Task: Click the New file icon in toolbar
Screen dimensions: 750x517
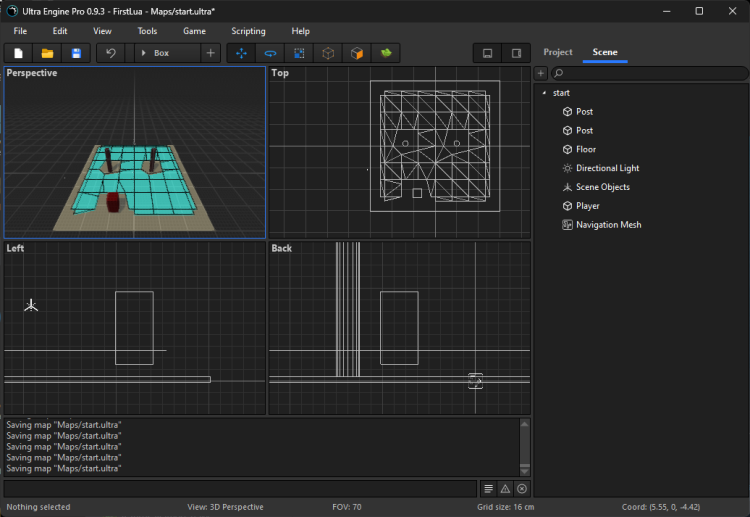Action: click(18, 53)
